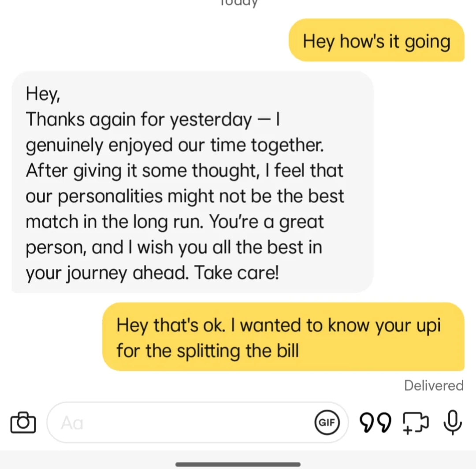Click the 'Take care!' text in reply
The image size is (476, 469).
pyautogui.click(x=237, y=272)
